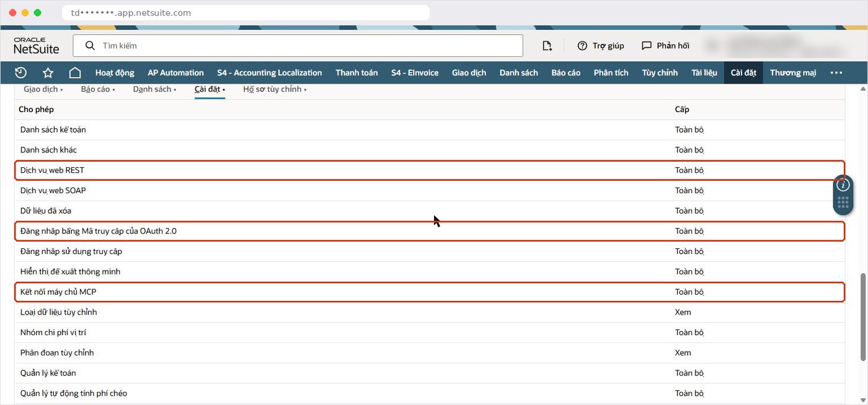Open the Tài liệu menu
868x405 pixels.
pos(704,72)
